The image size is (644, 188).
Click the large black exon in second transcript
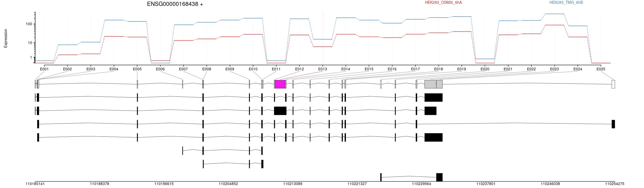click(280, 111)
